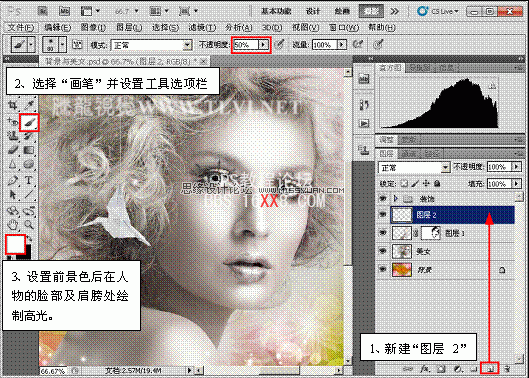Hide the 图层 2 layer
The height and width of the screenshot is (378, 529).
click(x=382, y=215)
